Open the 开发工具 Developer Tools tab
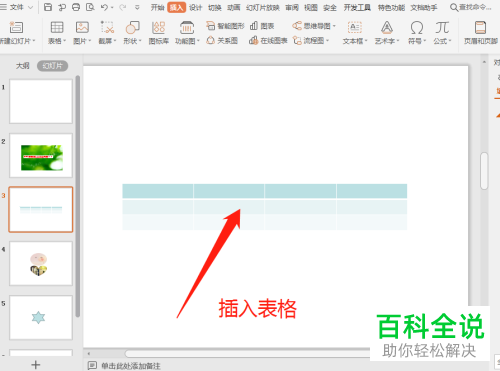 pyautogui.click(x=357, y=7)
